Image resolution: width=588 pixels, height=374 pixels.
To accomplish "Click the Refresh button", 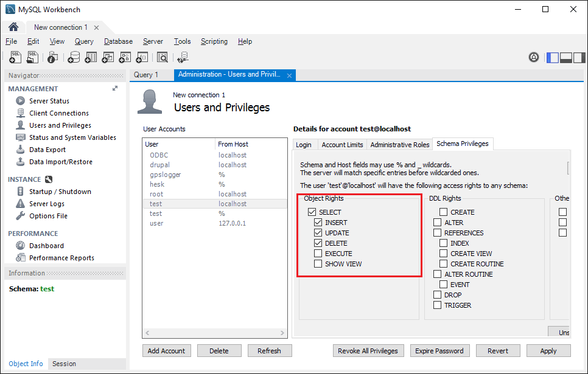I will pos(269,351).
